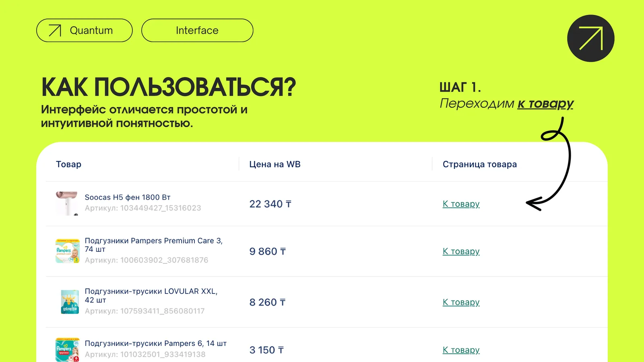Click the 'Товар' column header
This screenshot has height=362, width=644.
68,164
